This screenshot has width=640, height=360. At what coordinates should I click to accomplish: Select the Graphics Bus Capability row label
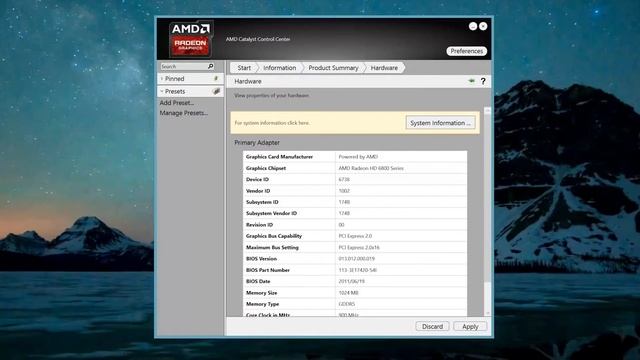(274, 236)
